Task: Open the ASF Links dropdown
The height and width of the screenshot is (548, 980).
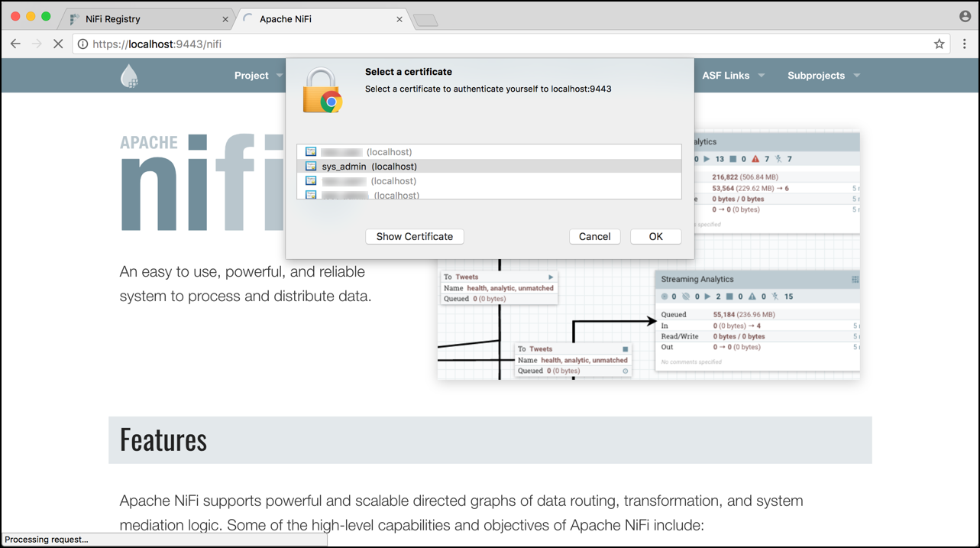Action: [731, 75]
